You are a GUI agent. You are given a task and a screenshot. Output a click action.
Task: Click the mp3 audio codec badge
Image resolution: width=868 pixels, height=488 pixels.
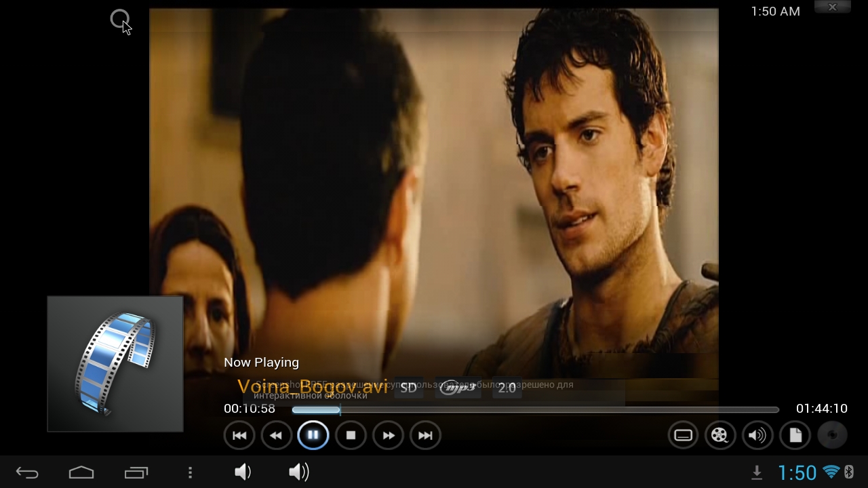point(458,388)
